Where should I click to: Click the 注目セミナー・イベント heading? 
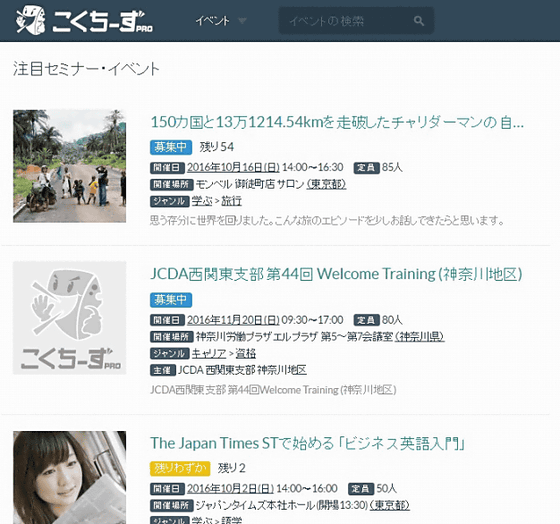[86, 69]
